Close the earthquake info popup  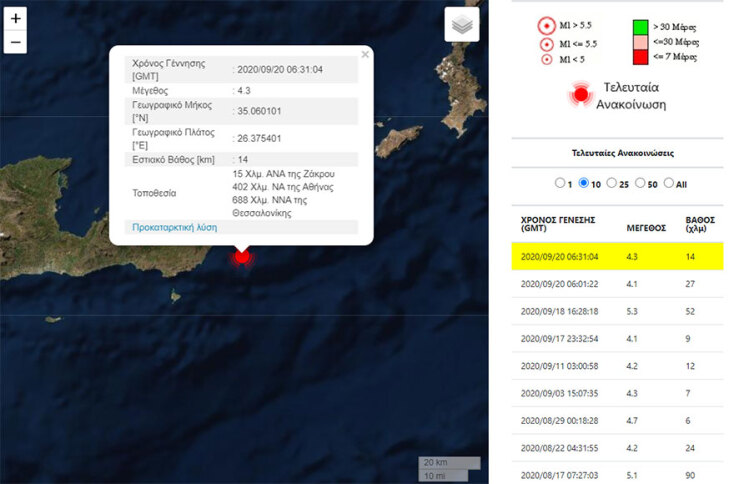coord(365,55)
